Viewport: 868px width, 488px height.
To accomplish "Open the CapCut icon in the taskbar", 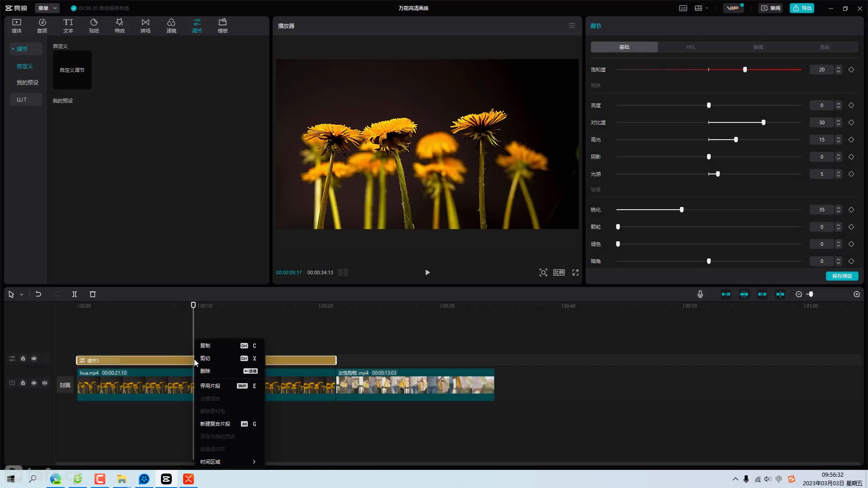I will [x=166, y=479].
